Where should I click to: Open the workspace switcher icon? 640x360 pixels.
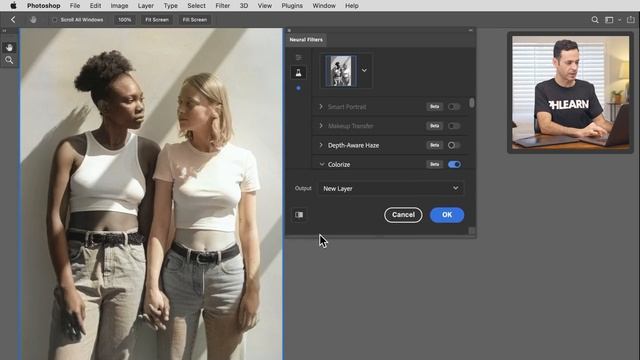(x=609, y=20)
